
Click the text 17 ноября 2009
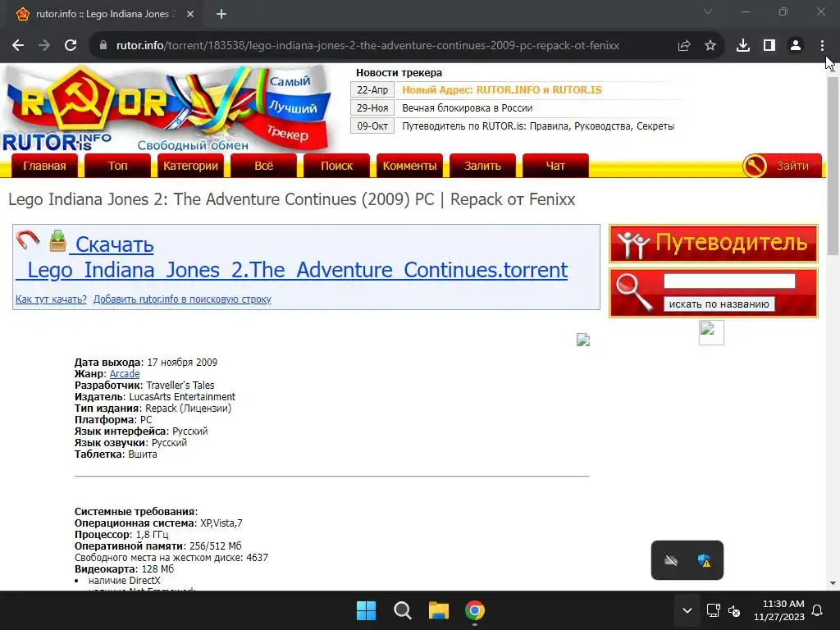click(182, 363)
